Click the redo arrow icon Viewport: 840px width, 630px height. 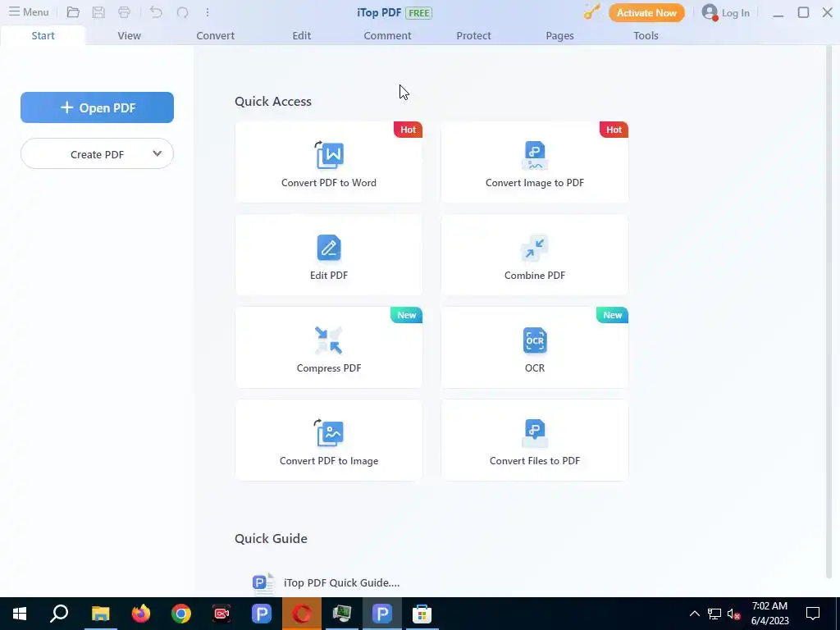point(182,12)
